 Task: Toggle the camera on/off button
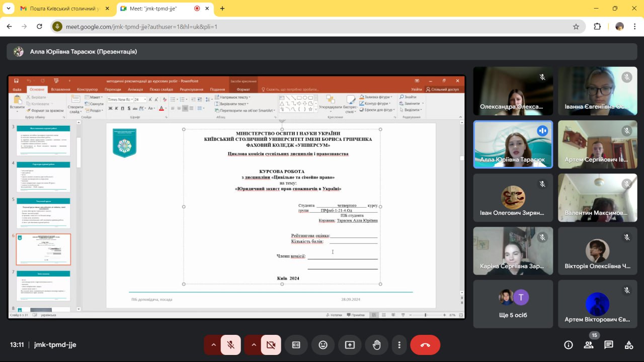271,345
